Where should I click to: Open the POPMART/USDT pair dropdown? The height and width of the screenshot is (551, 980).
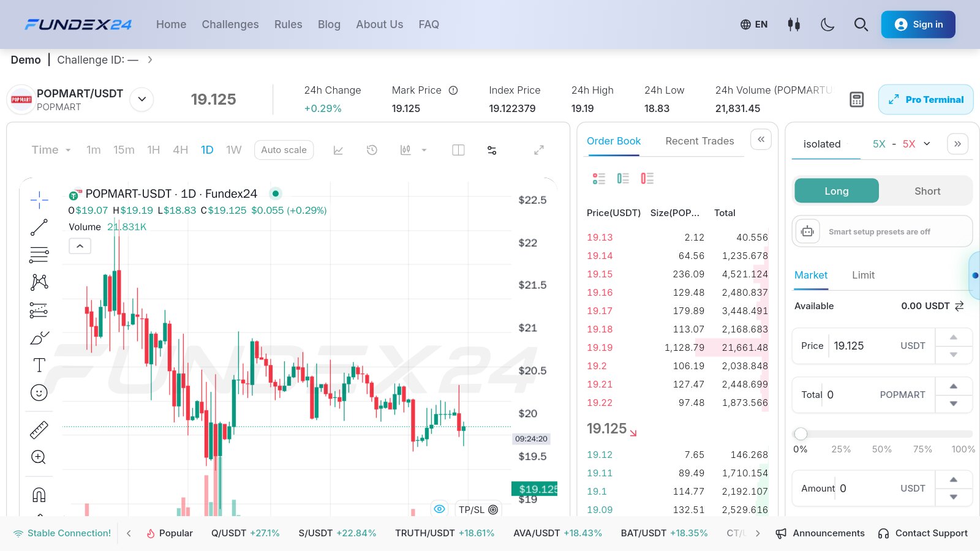[142, 99]
